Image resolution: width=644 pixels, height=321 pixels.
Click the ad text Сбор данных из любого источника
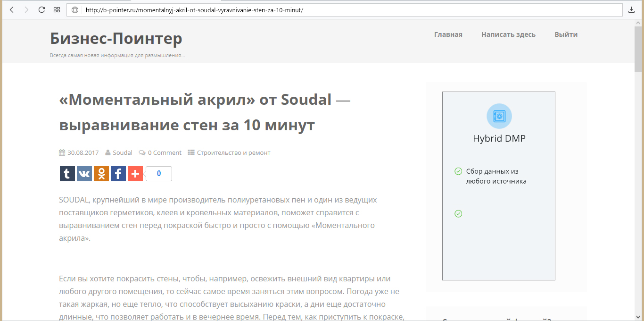coord(496,176)
